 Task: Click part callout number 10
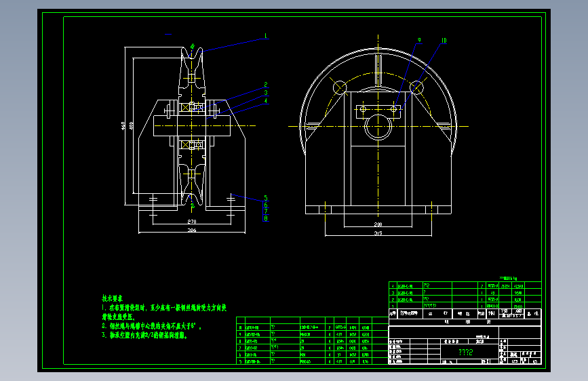(x=444, y=41)
